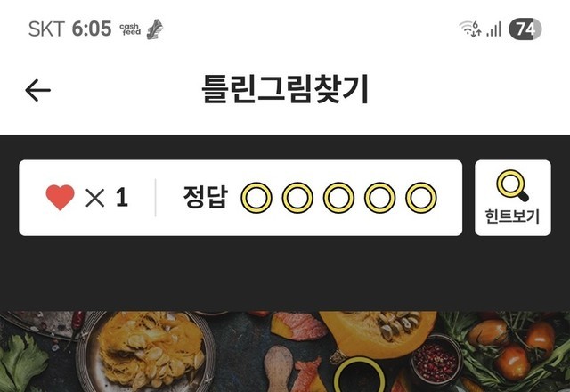Tap the 틀린그림찾기 page title
The image size is (570, 392).
(x=285, y=89)
